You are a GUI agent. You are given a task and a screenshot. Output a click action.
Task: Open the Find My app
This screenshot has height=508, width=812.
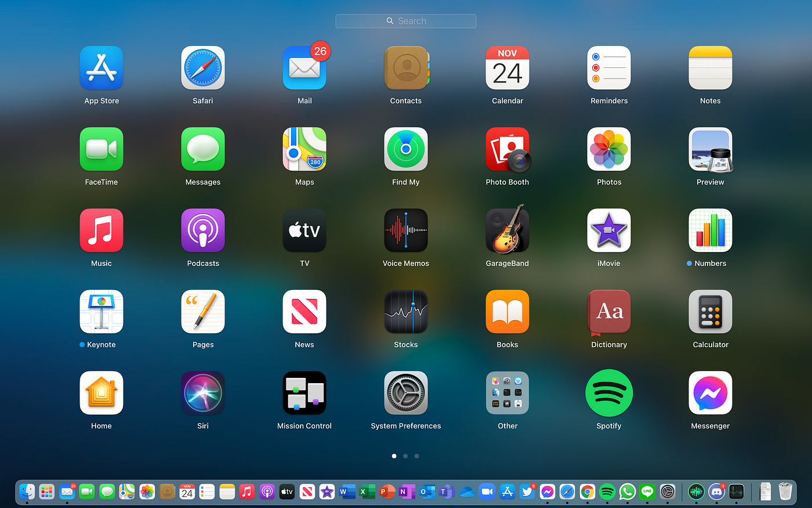[406, 149]
